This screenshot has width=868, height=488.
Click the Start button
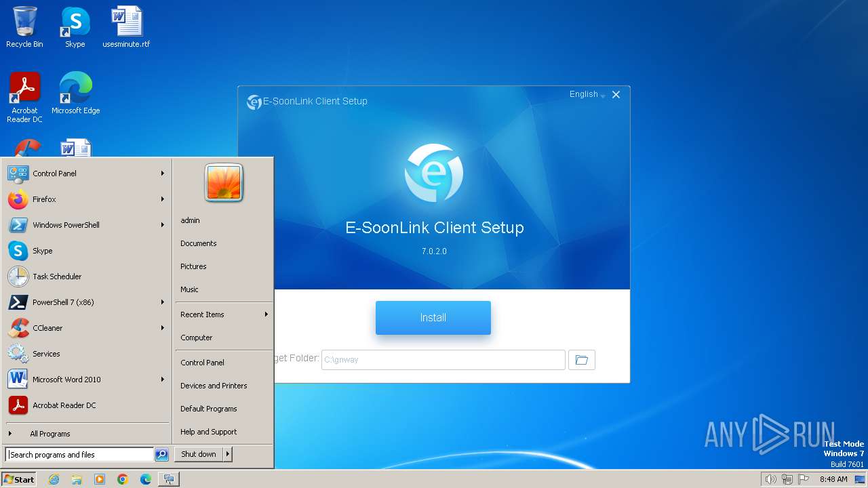pos(19,479)
